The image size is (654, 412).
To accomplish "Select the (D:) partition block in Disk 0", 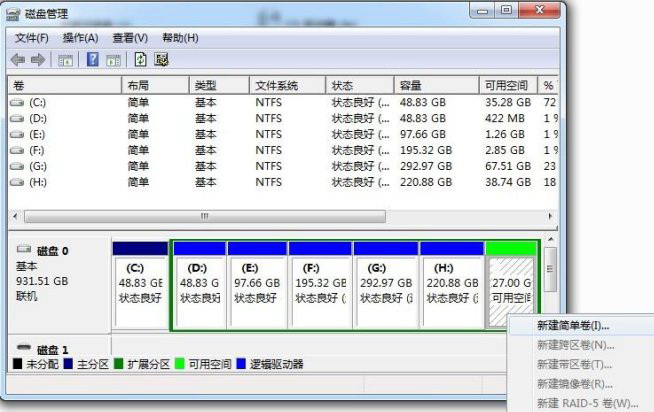I will pos(198,284).
